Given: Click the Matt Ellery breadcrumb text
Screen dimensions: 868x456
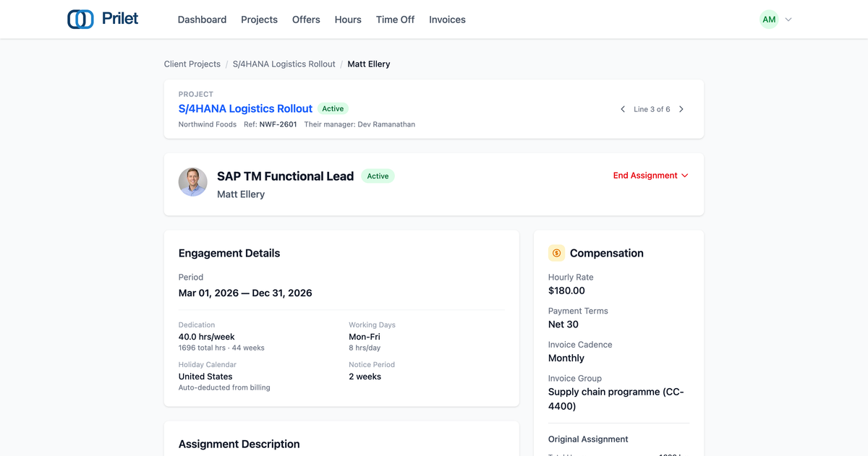Looking at the screenshot, I should pos(369,64).
